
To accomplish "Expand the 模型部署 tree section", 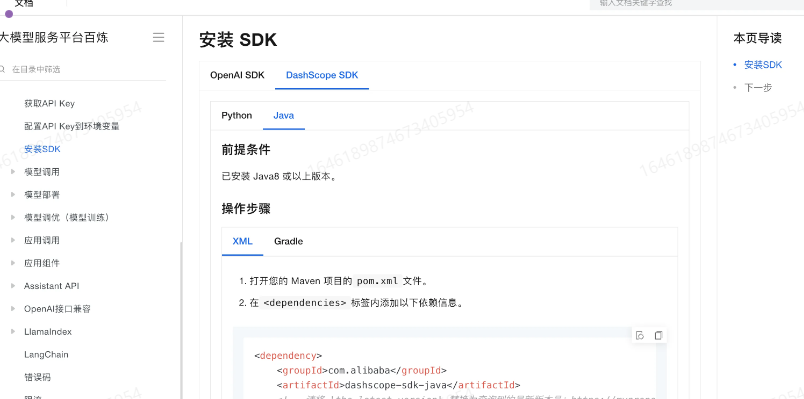I will click(13, 194).
